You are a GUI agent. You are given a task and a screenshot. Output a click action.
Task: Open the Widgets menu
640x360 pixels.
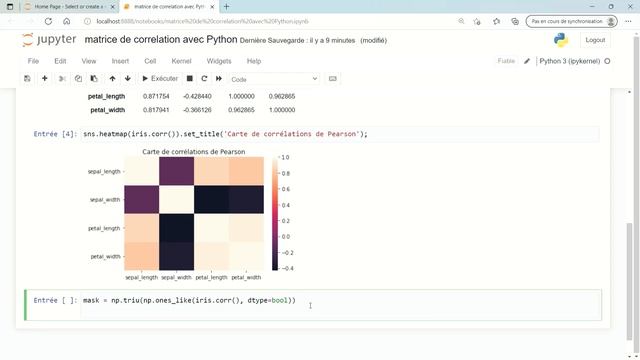coord(219,61)
